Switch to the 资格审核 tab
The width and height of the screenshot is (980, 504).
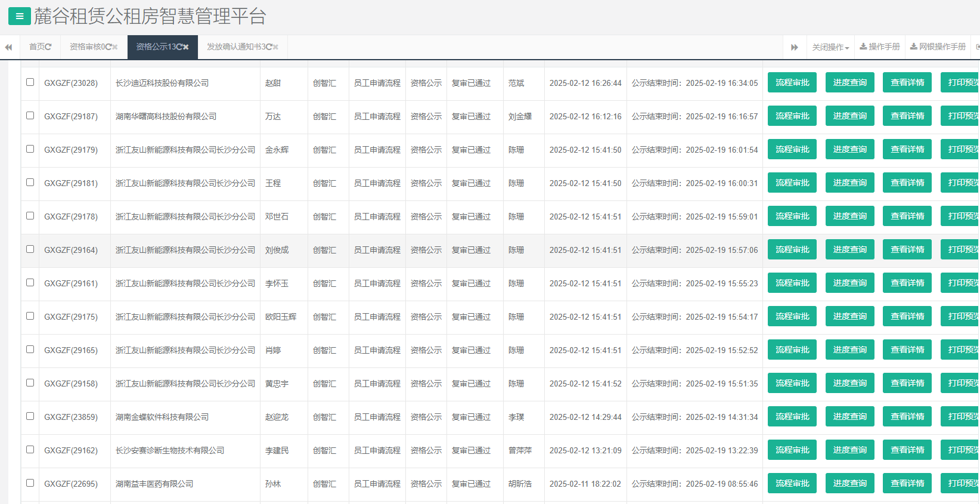click(89, 47)
